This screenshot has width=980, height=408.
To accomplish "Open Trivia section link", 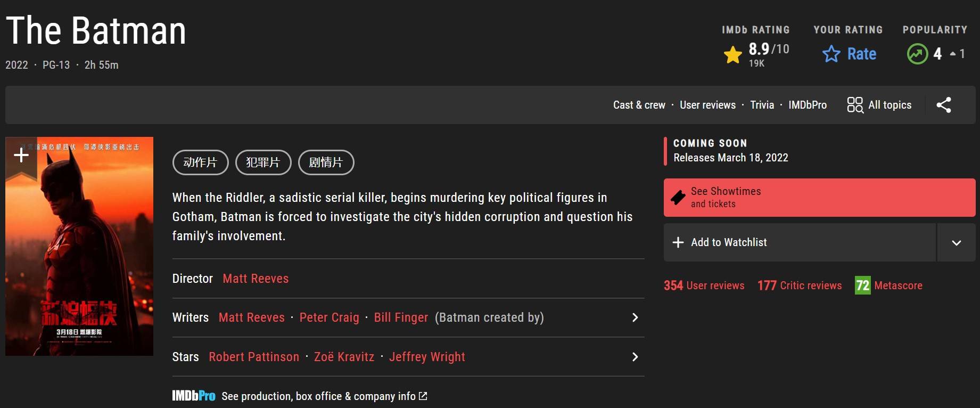I will tap(762, 105).
